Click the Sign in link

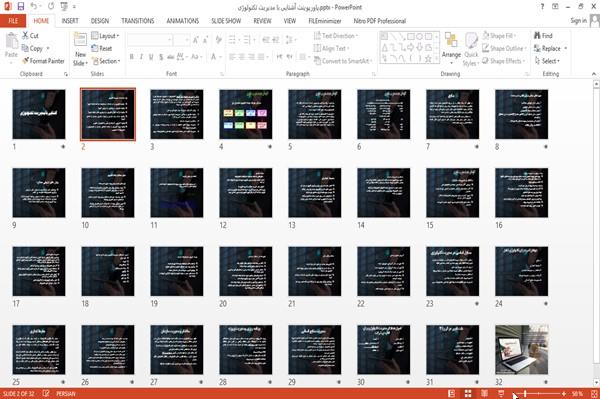coord(579,20)
